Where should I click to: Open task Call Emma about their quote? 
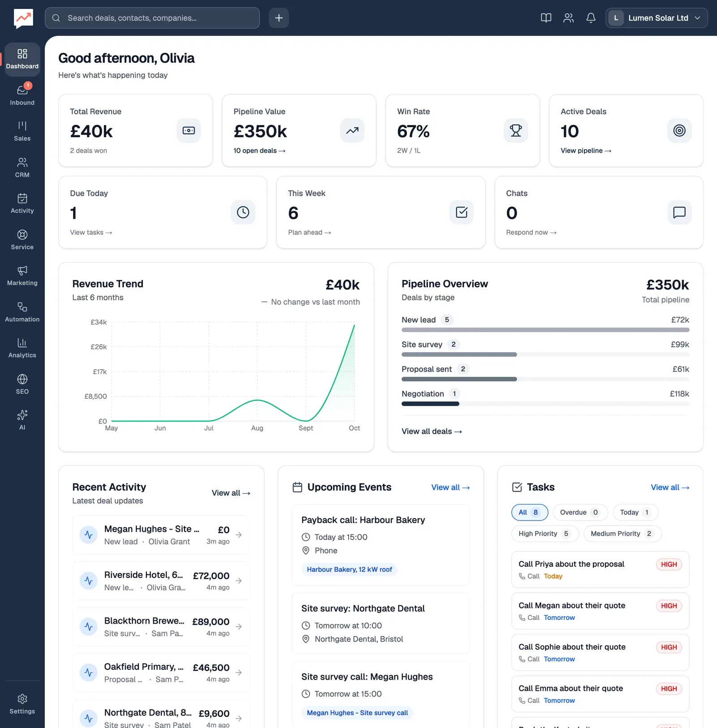600,694
